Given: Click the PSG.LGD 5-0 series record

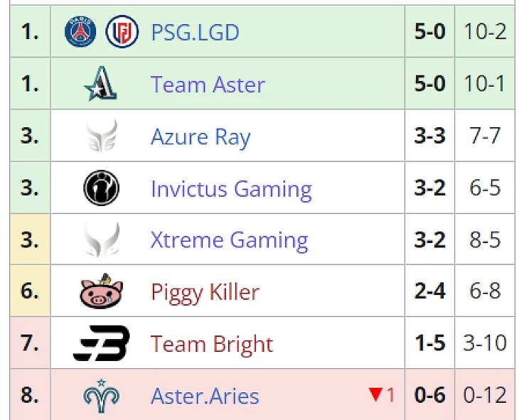Looking at the screenshot, I should pyautogui.click(x=429, y=32).
